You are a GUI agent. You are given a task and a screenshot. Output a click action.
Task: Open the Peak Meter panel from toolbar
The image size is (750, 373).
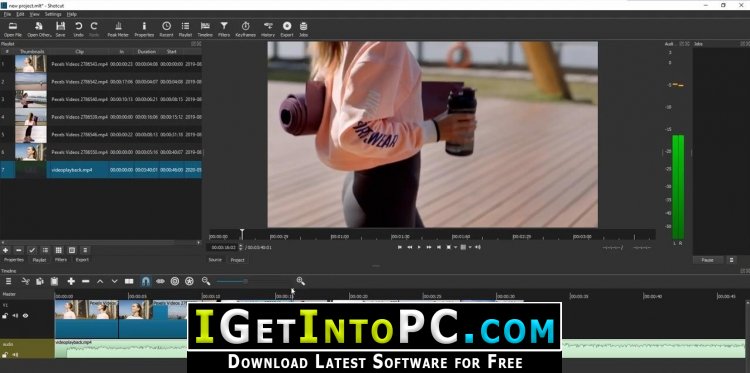(x=118, y=29)
